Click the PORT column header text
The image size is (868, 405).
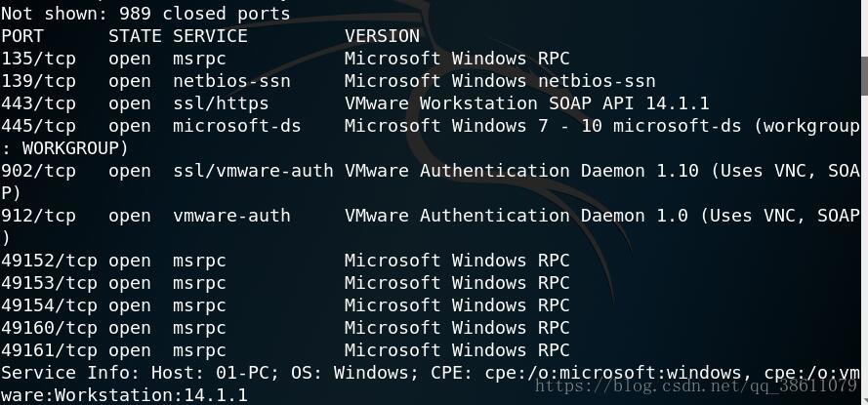coord(22,36)
